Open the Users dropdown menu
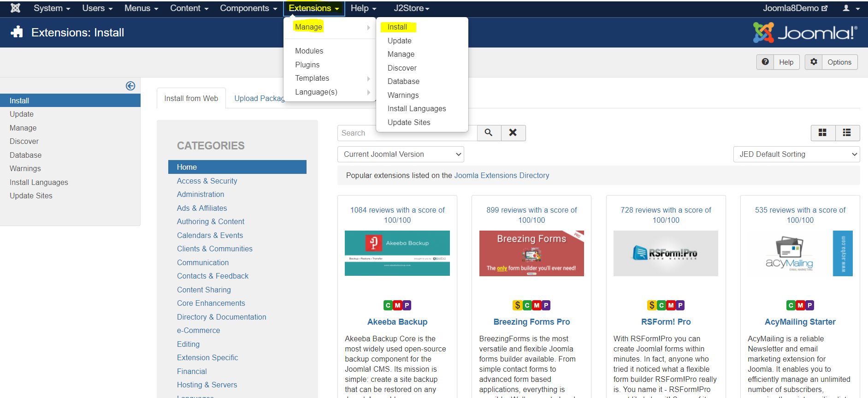 pyautogui.click(x=97, y=8)
